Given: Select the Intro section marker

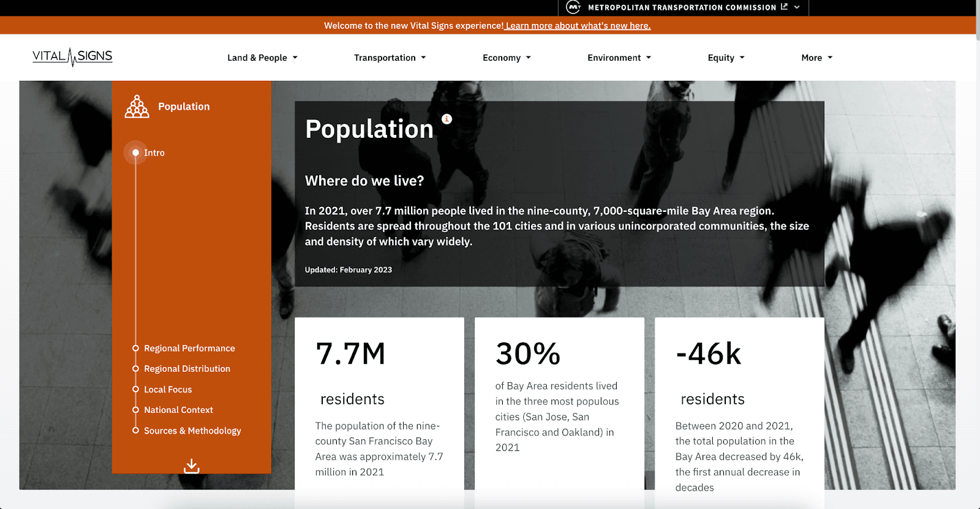Looking at the screenshot, I should coord(136,153).
